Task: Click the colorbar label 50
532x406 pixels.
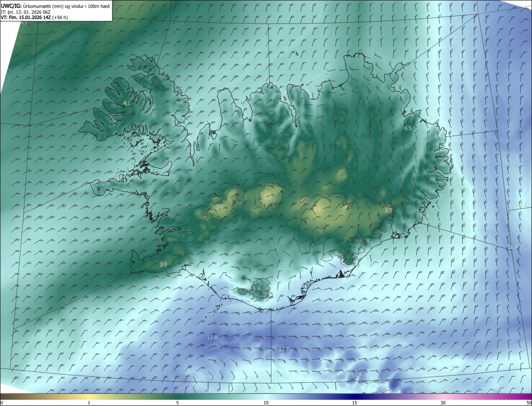Action: 529,403
